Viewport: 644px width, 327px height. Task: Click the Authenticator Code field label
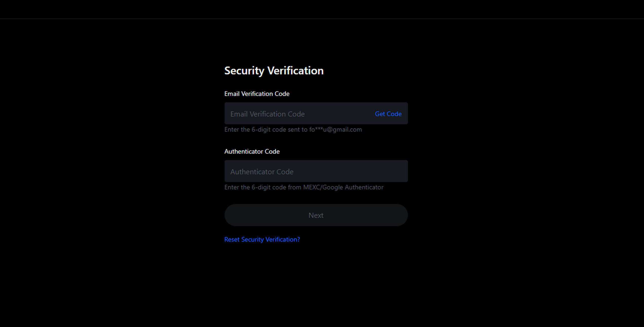coord(252,152)
